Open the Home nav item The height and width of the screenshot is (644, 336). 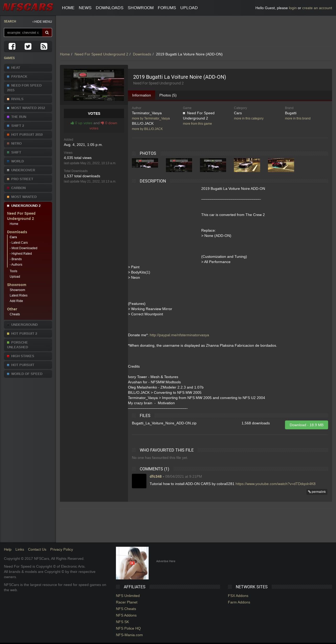pyautogui.click(x=68, y=8)
